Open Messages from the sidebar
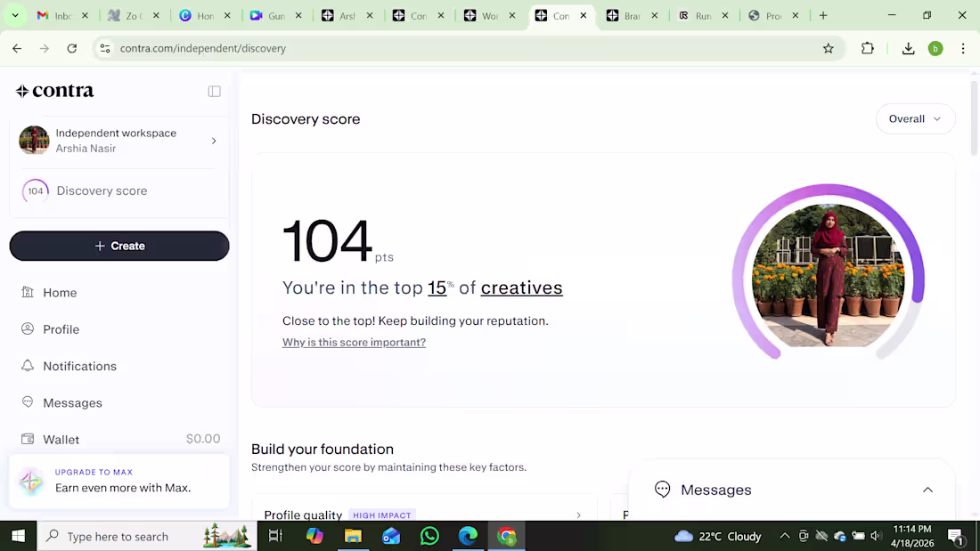 point(72,402)
